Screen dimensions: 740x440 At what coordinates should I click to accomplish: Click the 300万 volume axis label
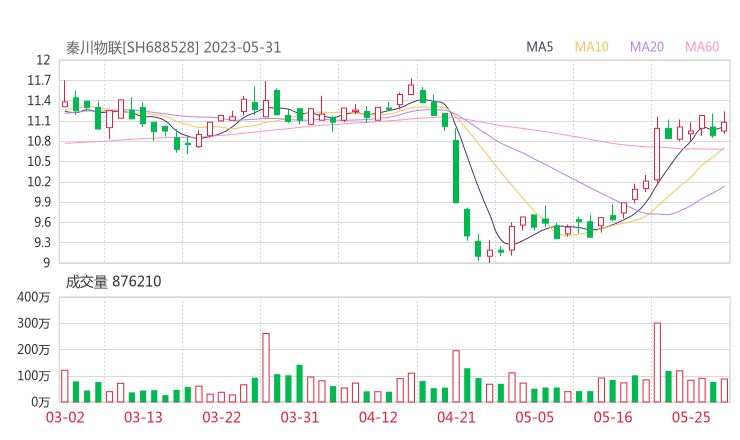[34, 323]
